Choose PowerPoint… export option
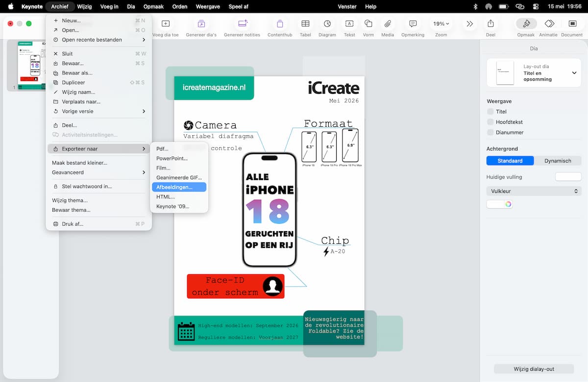This screenshot has width=588, height=382. (179, 158)
